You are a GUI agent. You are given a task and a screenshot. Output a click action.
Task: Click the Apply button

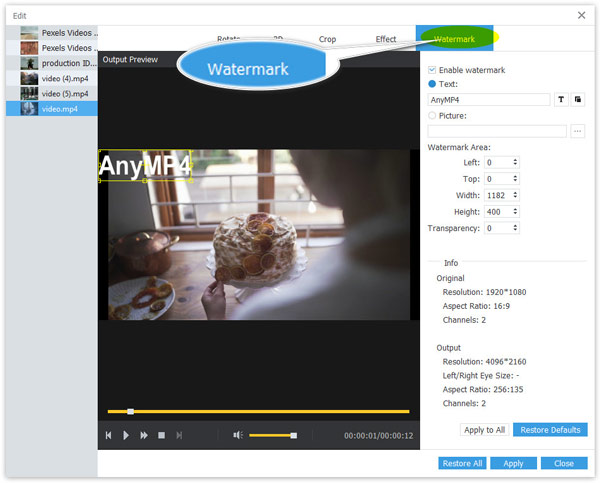(513, 463)
